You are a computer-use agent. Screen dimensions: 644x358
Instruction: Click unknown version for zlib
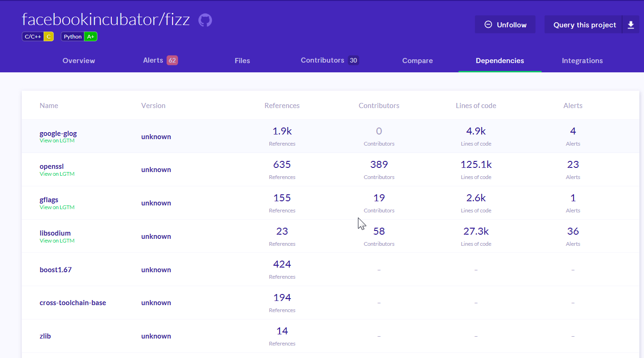click(x=156, y=336)
